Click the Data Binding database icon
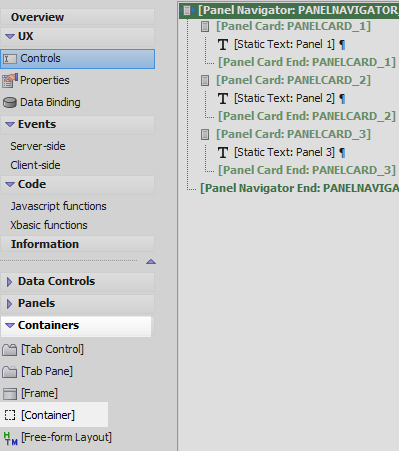 tap(10, 103)
